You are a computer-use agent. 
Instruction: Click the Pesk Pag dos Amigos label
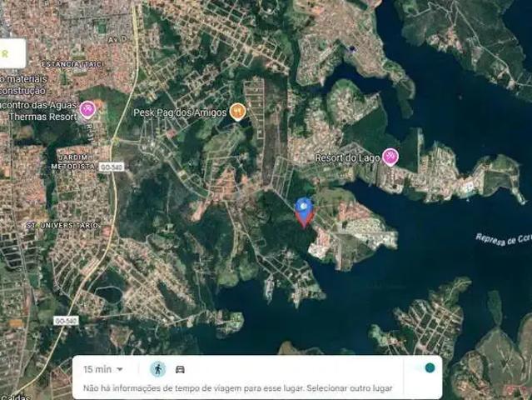pyautogui.click(x=180, y=112)
